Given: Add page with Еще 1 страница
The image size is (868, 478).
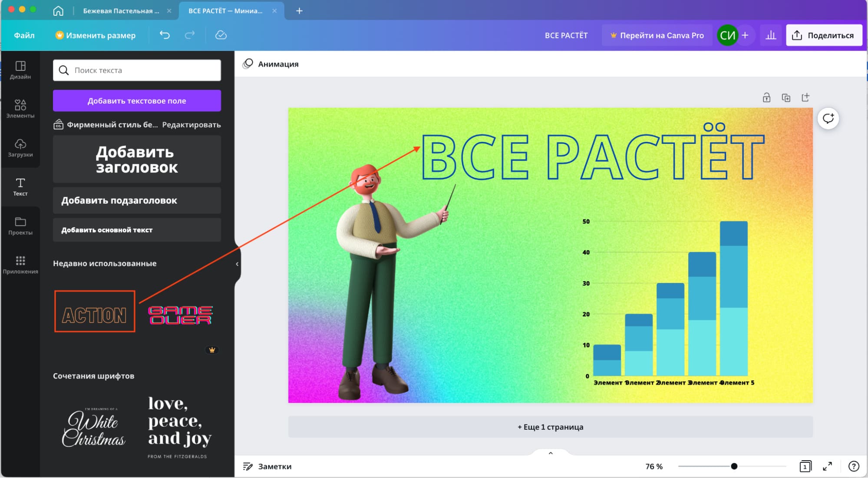Looking at the screenshot, I should (550, 427).
